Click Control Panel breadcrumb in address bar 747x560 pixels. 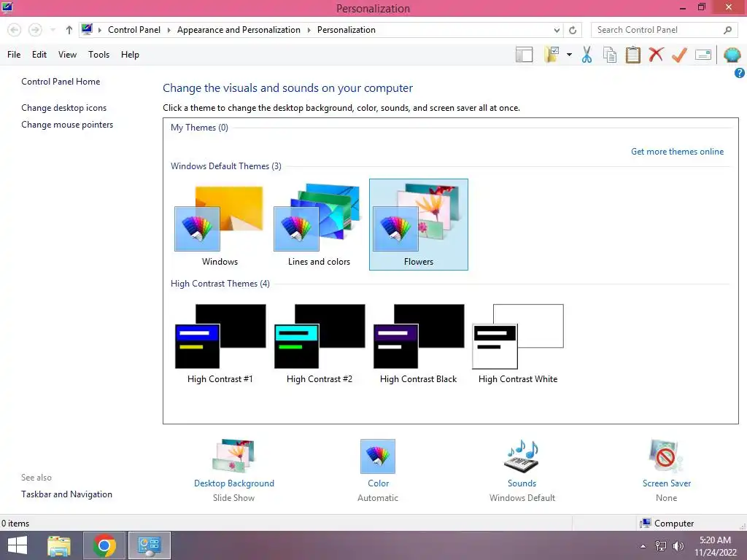tap(134, 30)
